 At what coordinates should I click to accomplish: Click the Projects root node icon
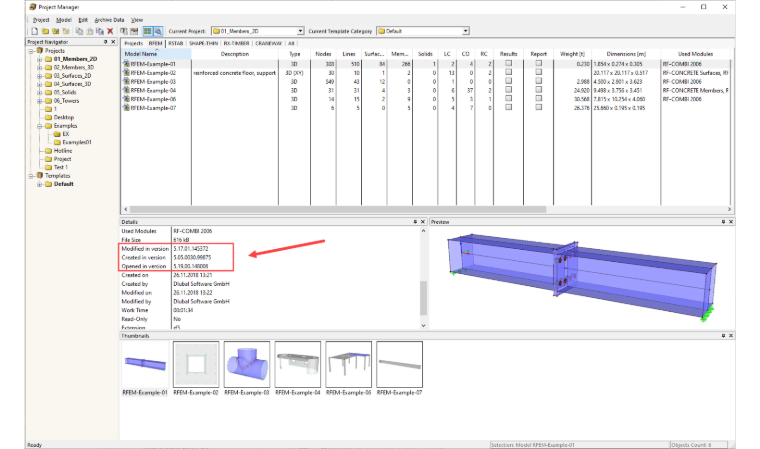pos(40,50)
